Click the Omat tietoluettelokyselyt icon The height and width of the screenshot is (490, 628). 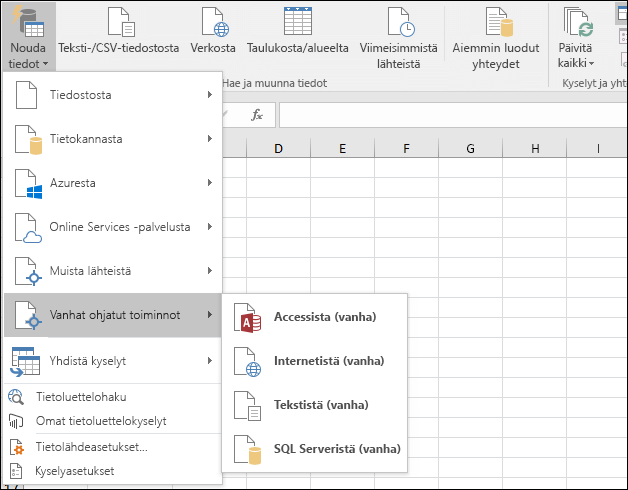pos(16,421)
